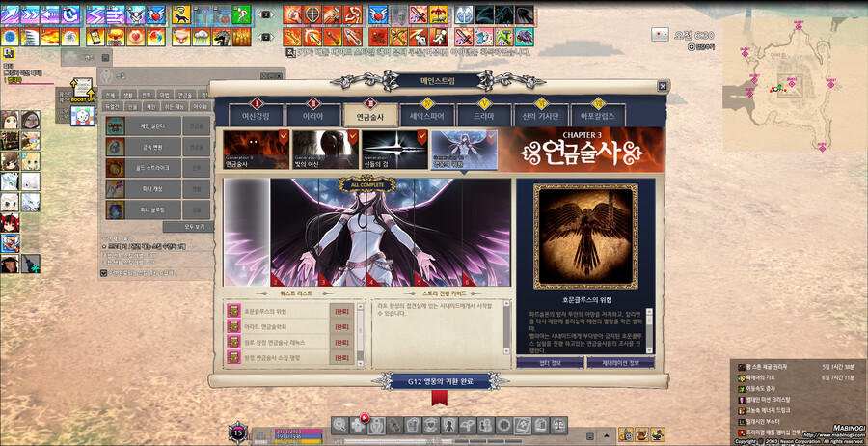Select the 빛의 여신 generation thumbnail
This screenshot has width=868, height=446.
coord(325,150)
